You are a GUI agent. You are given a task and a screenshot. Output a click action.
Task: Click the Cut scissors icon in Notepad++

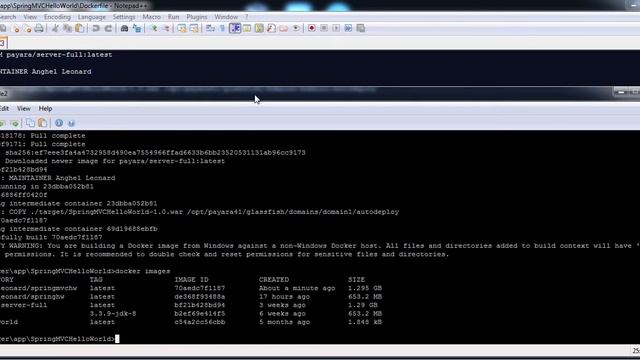[55, 28]
